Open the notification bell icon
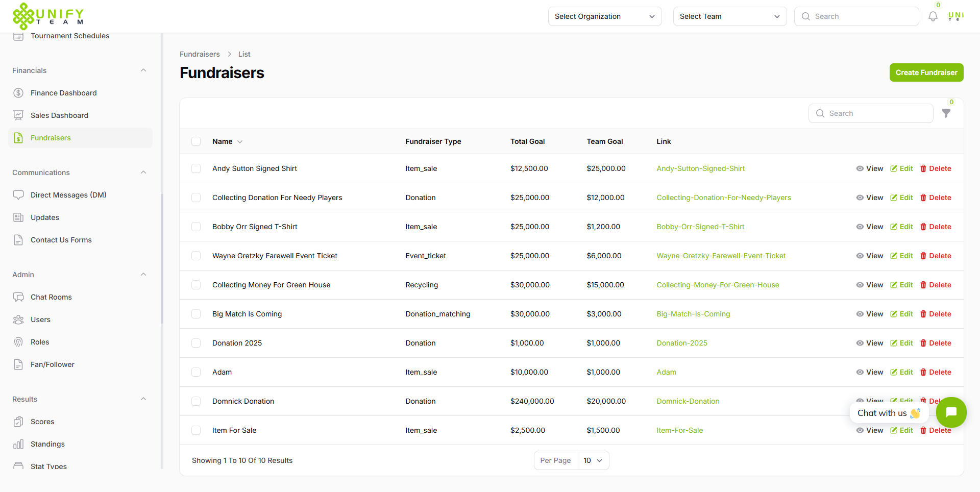Viewport: 980px width, 492px height. (933, 16)
